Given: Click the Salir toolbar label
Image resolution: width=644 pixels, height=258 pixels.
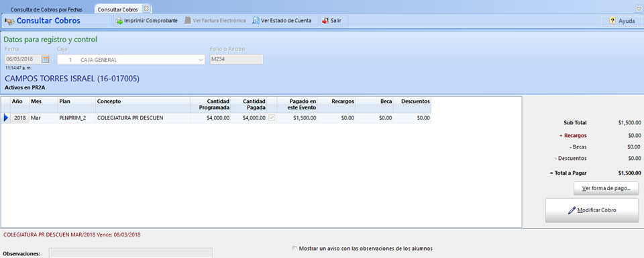Looking at the screenshot, I should [x=336, y=21].
